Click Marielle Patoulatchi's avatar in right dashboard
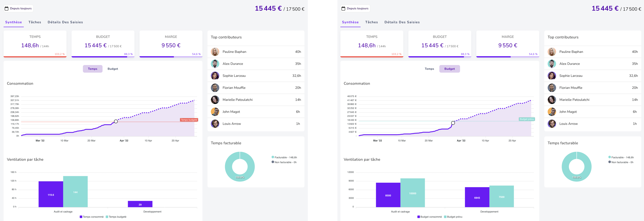 pos(552,100)
